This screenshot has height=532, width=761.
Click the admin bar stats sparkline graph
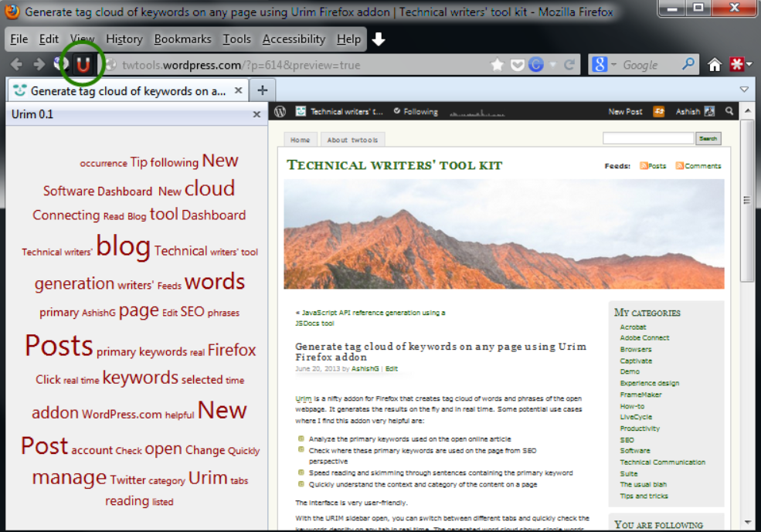click(477, 113)
